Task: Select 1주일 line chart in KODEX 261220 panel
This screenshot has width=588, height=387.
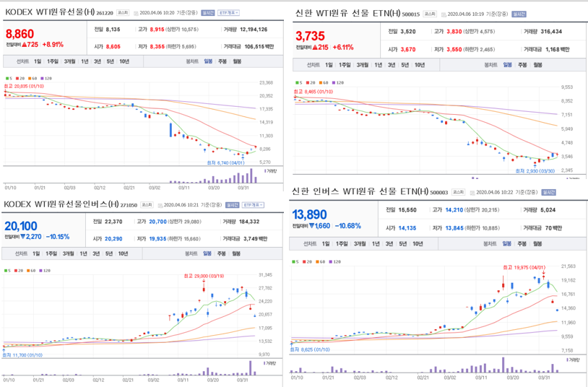Action: 53,61
